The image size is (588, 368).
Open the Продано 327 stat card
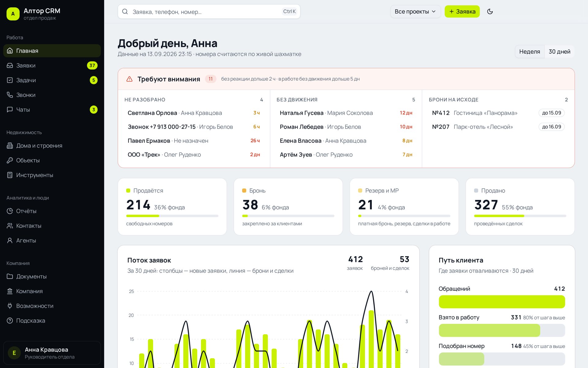pyautogui.click(x=520, y=207)
